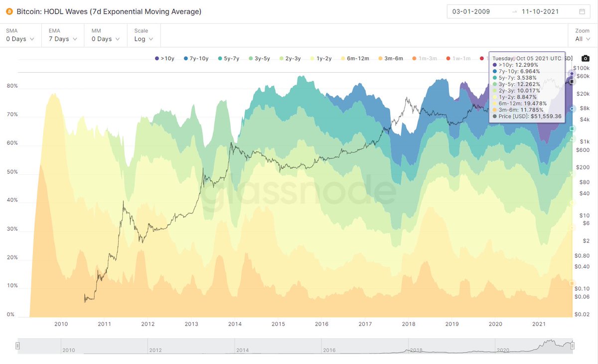Expand the Scale Log dropdown
The height and width of the screenshot is (364, 598).
click(144, 35)
